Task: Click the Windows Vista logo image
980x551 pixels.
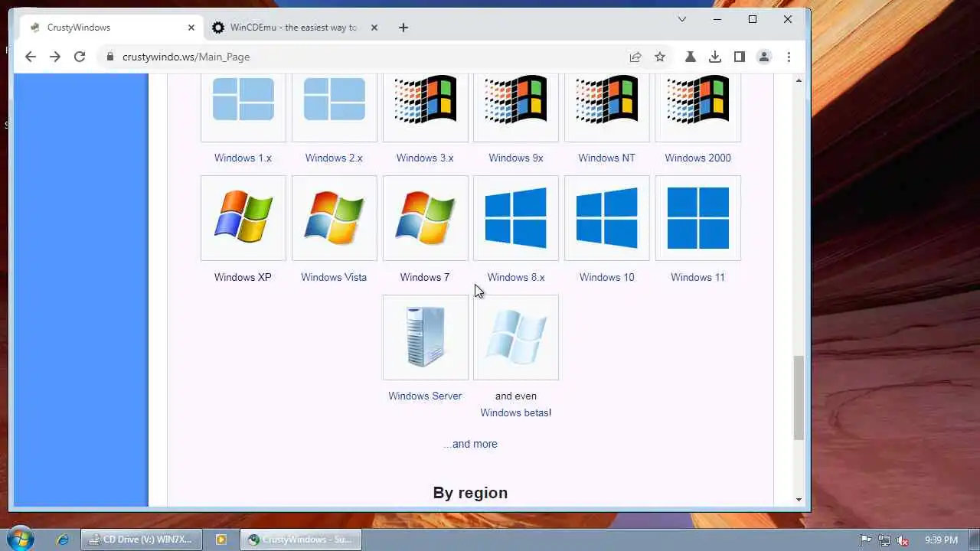Action: tap(335, 218)
